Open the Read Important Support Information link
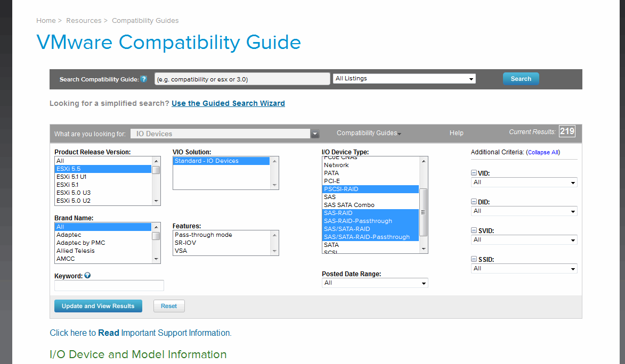 click(140, 333)
